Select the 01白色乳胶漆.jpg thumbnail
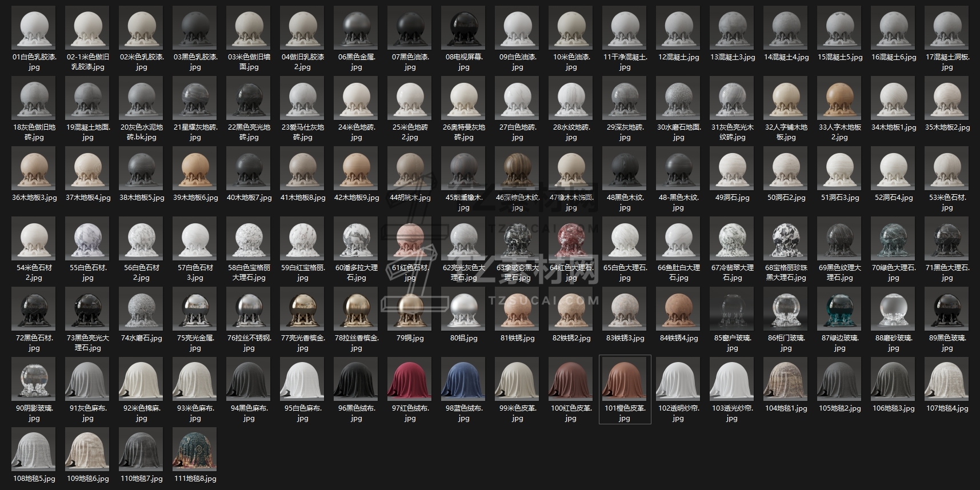The height and width of the screenshot is (490, 980). (34, 28)
